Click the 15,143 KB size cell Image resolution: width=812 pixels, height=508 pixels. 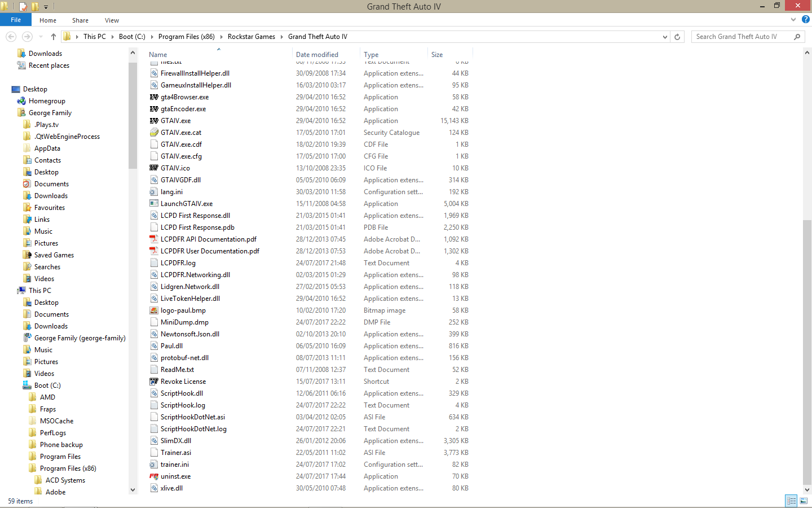coord(454,121)
